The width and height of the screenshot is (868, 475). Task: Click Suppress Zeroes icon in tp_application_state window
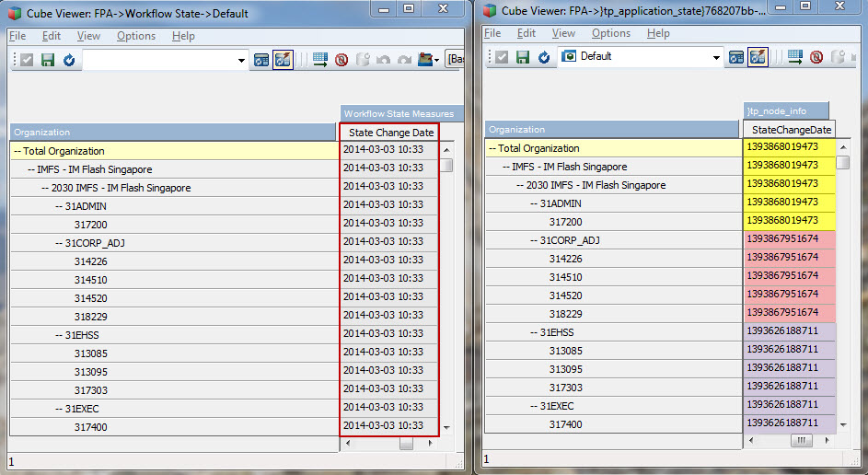tap(816, 57)
